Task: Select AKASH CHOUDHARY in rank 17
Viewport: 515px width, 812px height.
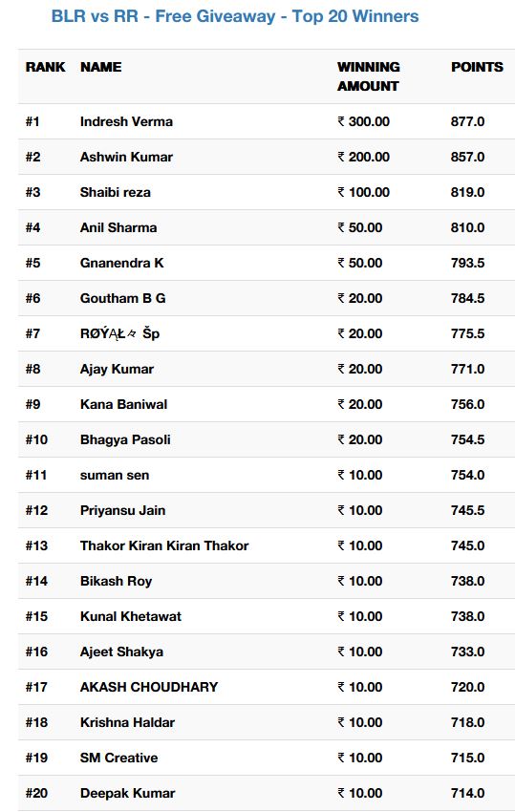Action: coord(149,687)
